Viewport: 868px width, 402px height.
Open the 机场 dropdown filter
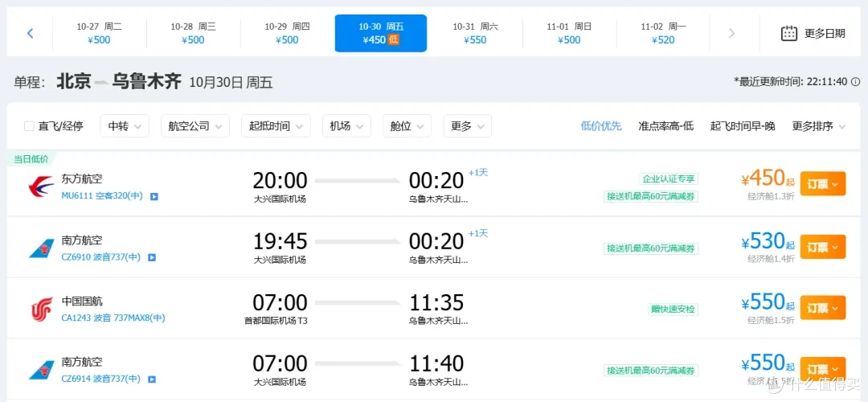click(346, 126)
